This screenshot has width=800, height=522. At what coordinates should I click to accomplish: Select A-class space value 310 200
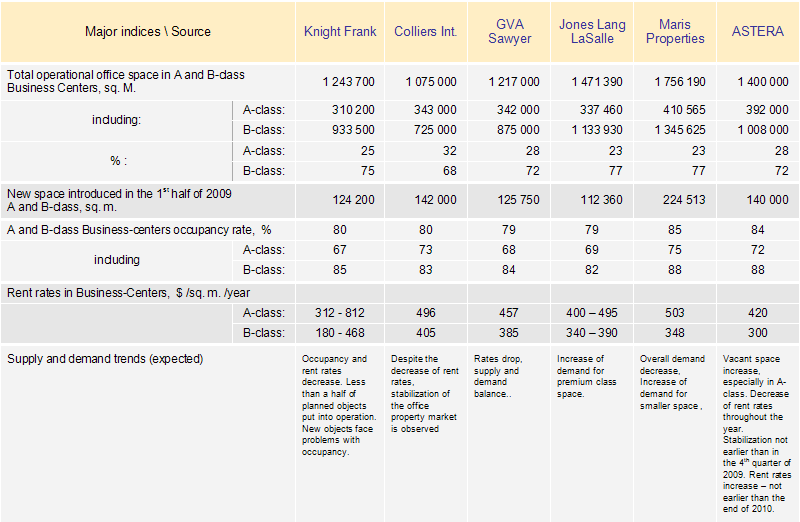pyautogui.click(x=353, y=110)
